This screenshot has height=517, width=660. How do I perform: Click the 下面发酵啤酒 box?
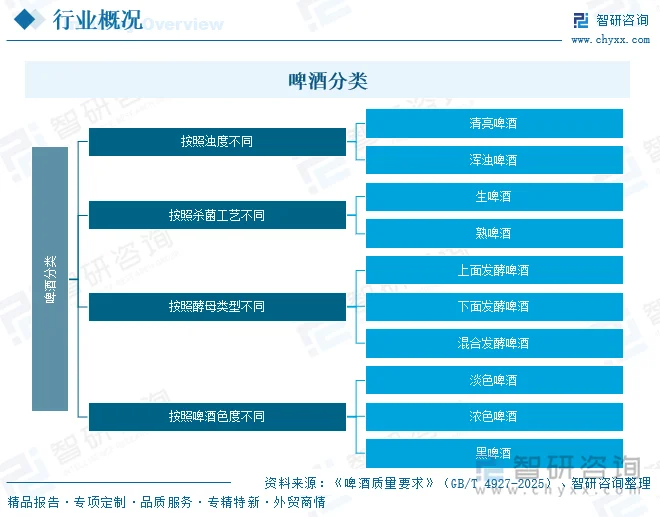[494, 306]
